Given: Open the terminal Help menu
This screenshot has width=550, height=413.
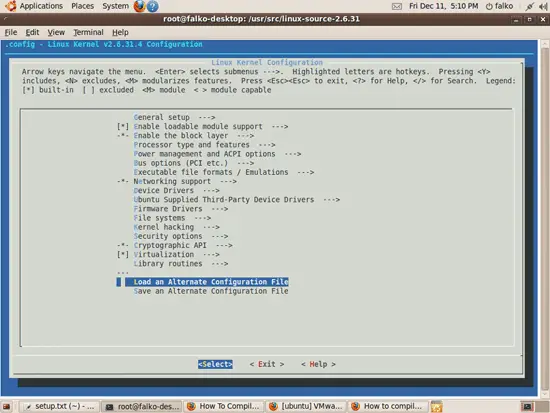Looking at the screenshot, I should tap(120, 32).
